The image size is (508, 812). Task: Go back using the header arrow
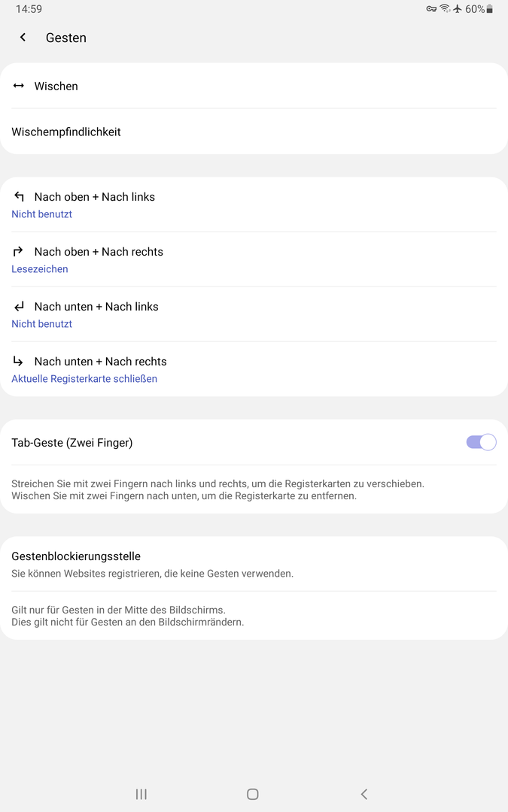[23, 38]
